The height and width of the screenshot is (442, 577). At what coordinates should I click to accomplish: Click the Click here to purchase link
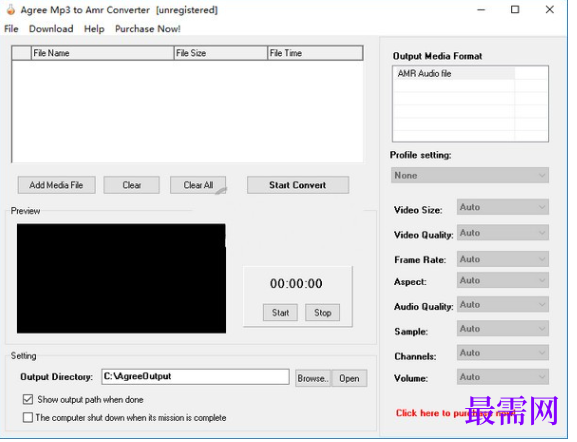[x=455, y=413]
